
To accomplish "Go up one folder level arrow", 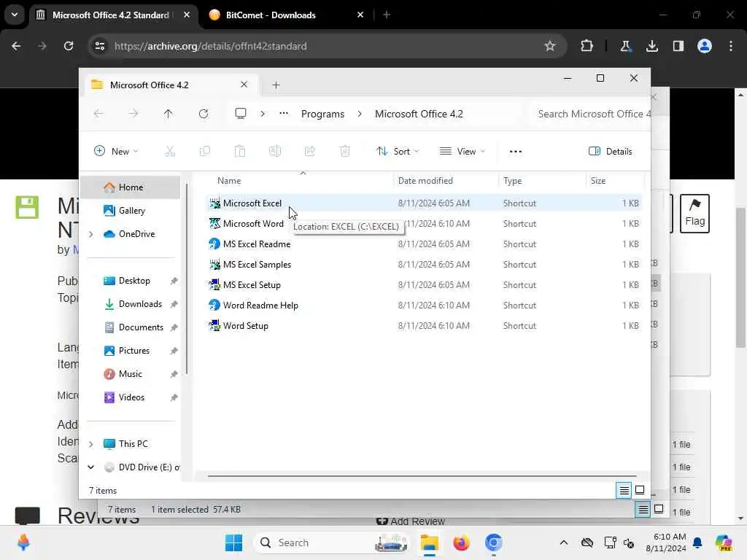I will [169, 114].
